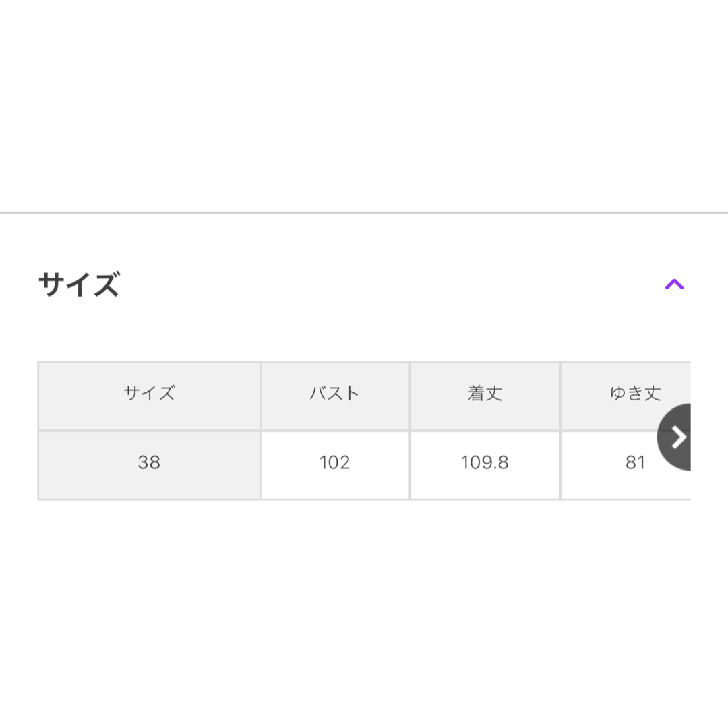Click the length value 109.8 cell

click(485, 464)
